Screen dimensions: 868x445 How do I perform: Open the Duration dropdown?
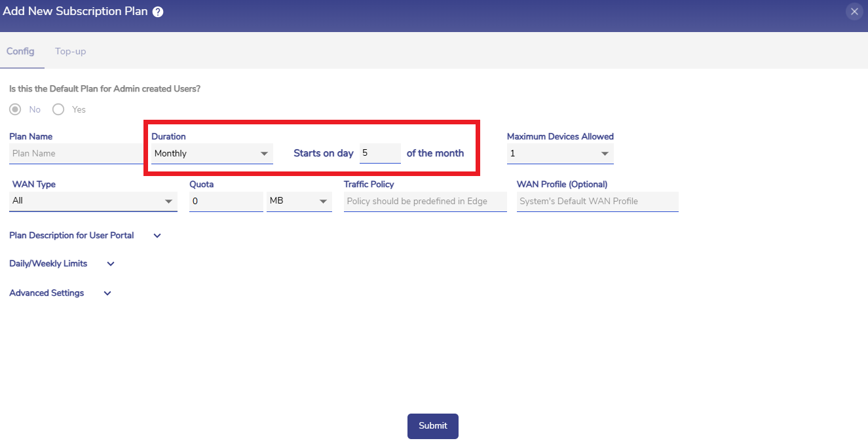212,153
